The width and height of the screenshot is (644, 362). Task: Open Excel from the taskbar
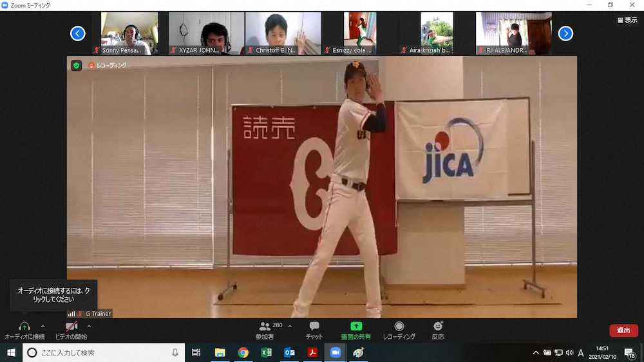pos(266,352)
